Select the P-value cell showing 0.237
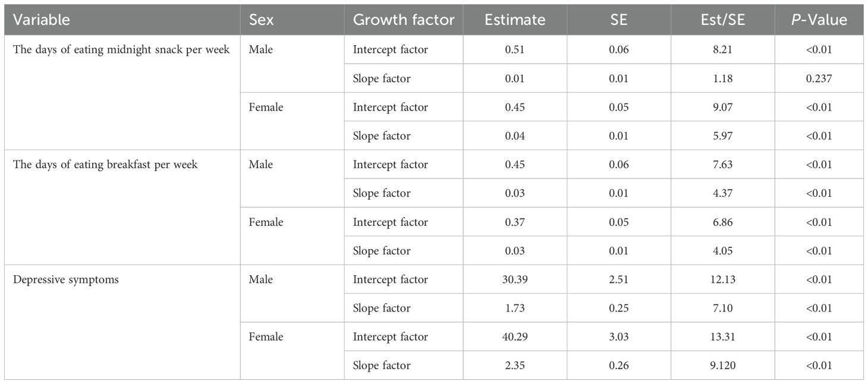This screenshot has width=868, height=384. (820, 78)
